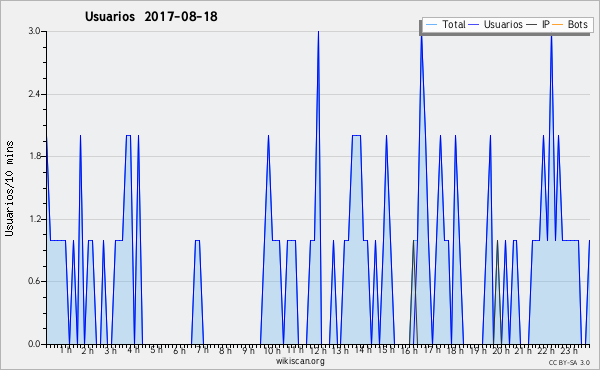Click the y-axis label 'Usuarios/10 mins'
The height and width of the screenshot is (370, 600).
coord(9,188)
